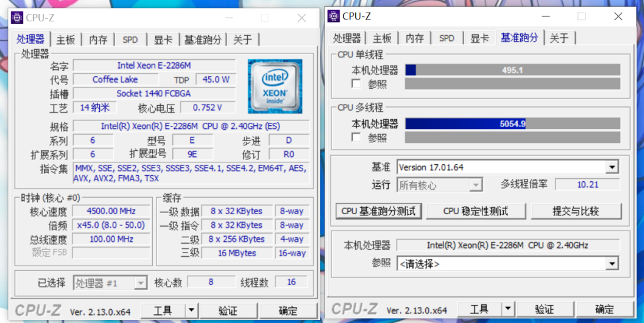Click 一级 数据 value 8 x 32 KBytes
This screenshot has width=644, height=323.
(x=237, y=211)
